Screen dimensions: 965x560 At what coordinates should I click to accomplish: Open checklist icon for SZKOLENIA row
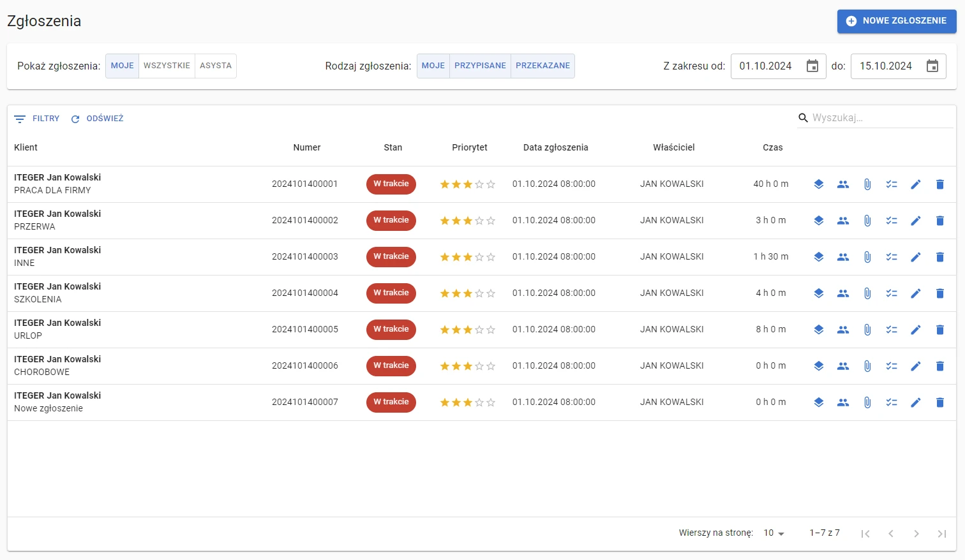click(x=892, y=293)
